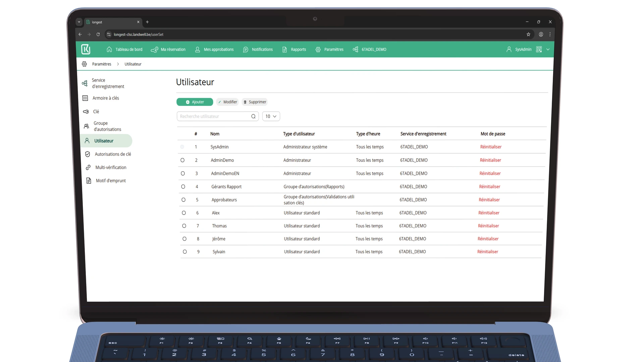Click Réinitialiser for the Thomas user
Viewport: 644px width, 362px height.
coord(488,226)
